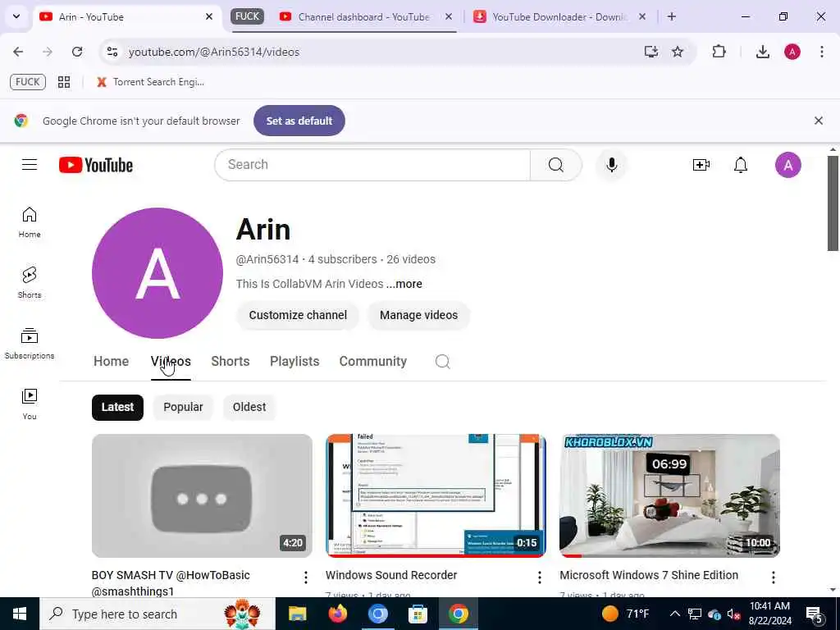Play the Windows Sound Recorder thumbnail
Screen dimensions: 840x630
(x=436, y=496)
